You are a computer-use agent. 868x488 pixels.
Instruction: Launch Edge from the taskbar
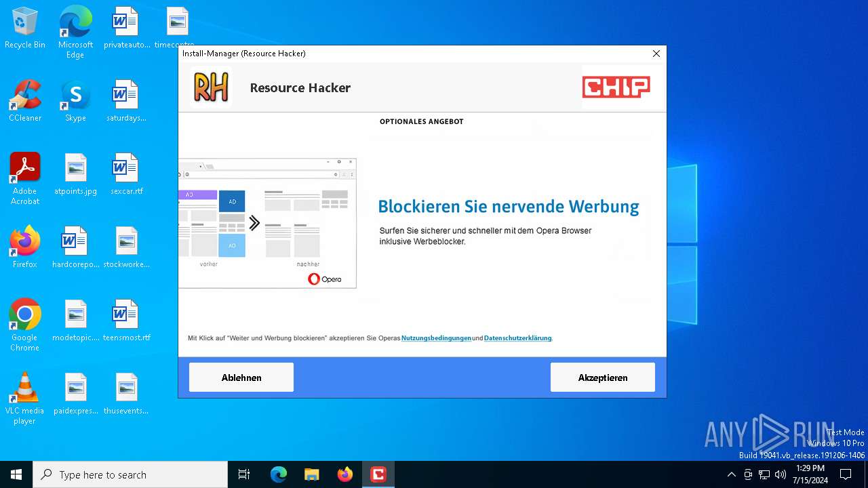[x=279, y=474]
